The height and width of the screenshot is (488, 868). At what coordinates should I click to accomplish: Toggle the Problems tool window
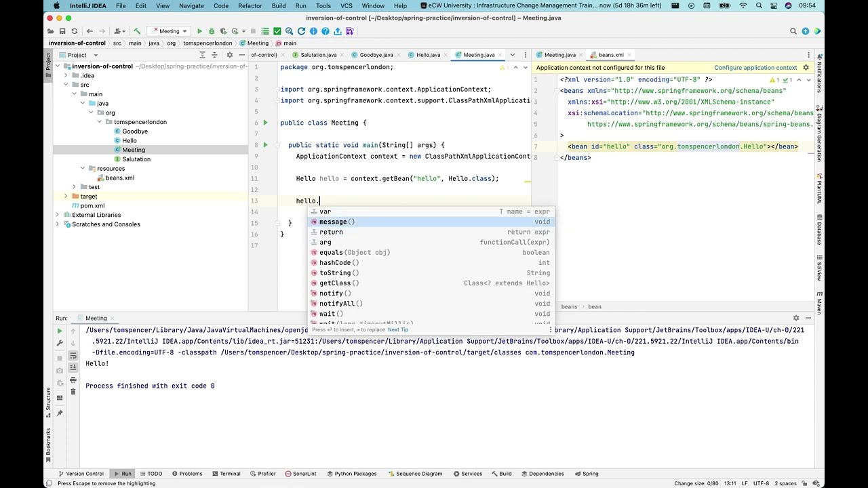(x=186, y=474)
